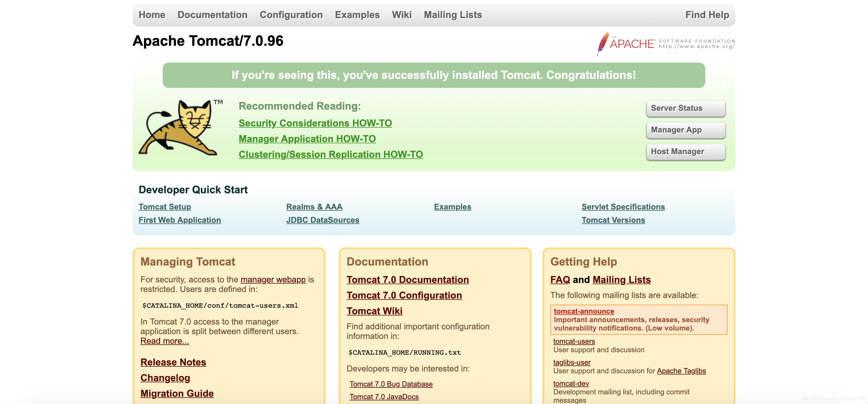Visit the Realms & AAA link

pyautogui.click(x=314, y=207)
